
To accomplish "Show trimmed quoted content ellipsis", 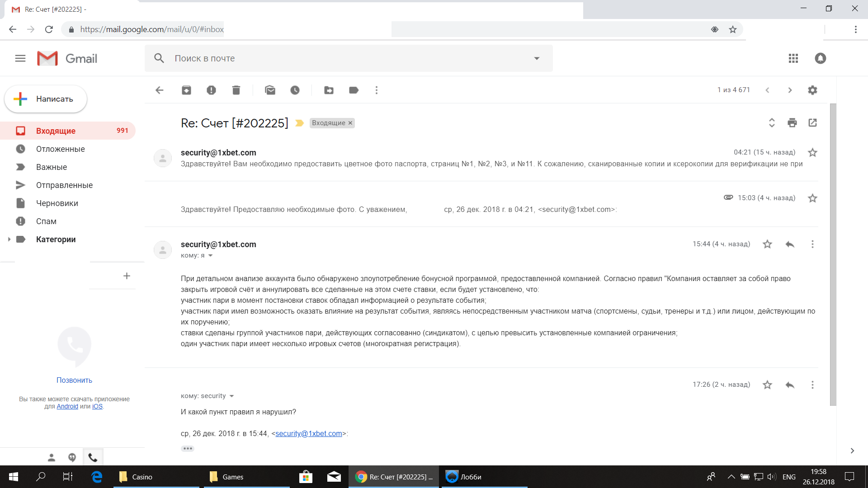I will 188,449.
